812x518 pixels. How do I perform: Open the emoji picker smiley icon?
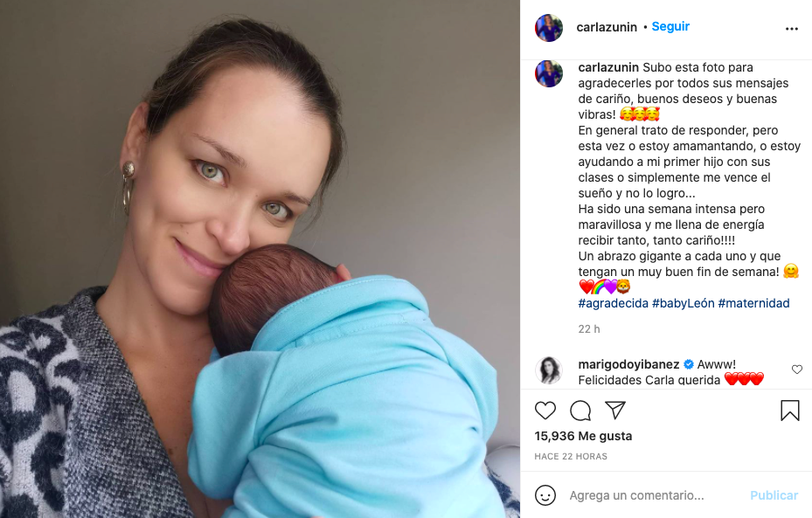tap(545, 495)
